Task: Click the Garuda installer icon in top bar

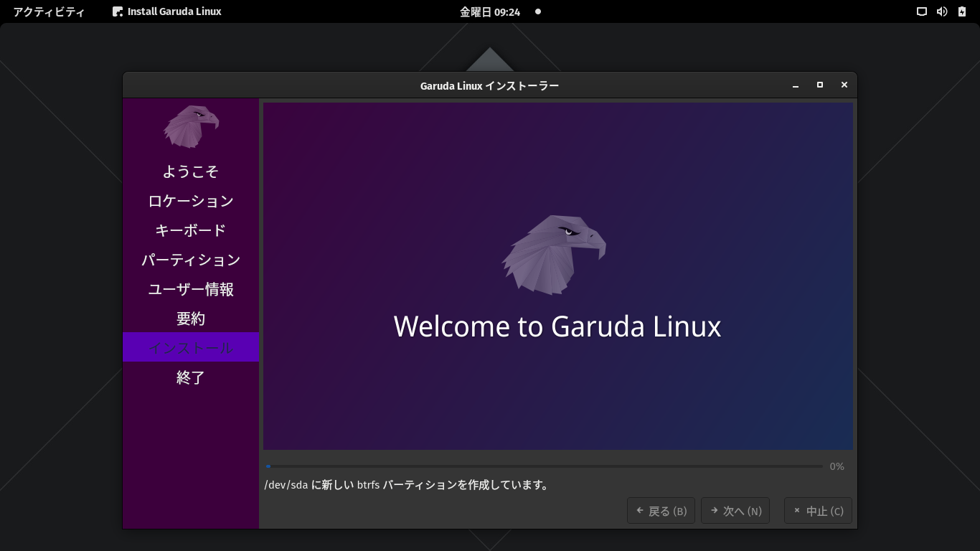Action: 118,11
